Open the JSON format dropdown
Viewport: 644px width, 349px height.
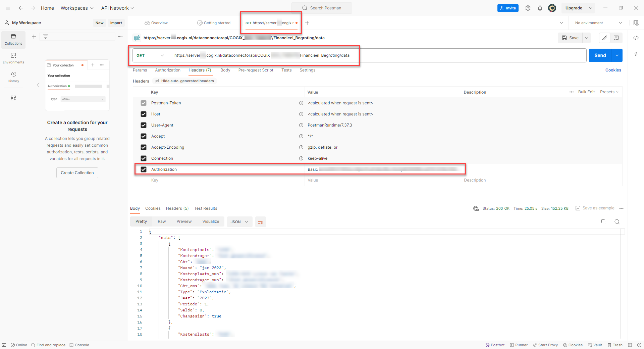(239, 222)
